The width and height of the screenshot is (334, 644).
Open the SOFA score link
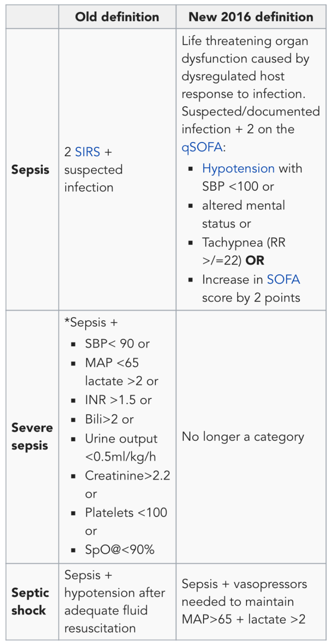click(x=283, y=279)
